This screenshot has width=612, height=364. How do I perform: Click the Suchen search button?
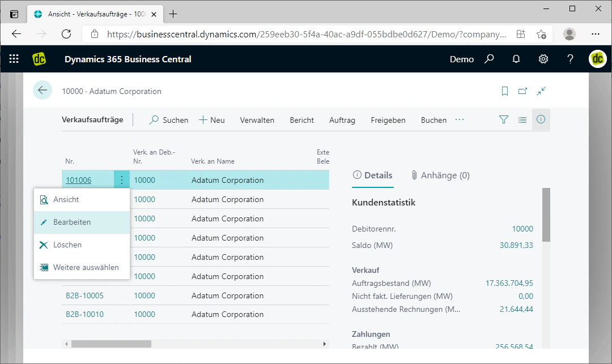pos(169,120)
